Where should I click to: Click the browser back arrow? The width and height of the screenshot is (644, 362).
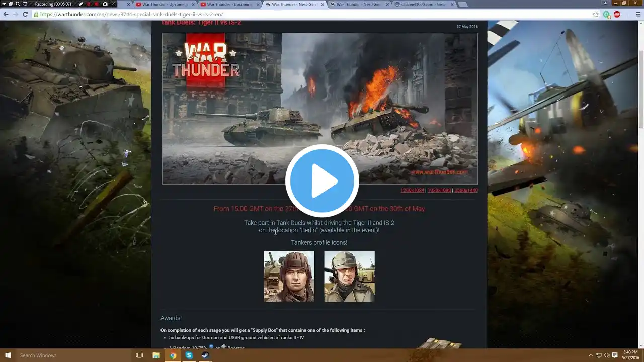6,14
